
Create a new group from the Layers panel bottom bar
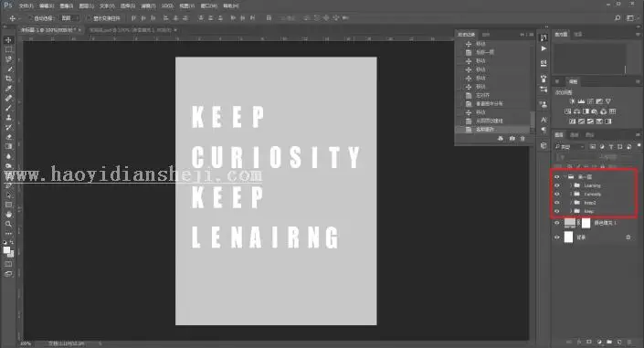click(609, 342)
